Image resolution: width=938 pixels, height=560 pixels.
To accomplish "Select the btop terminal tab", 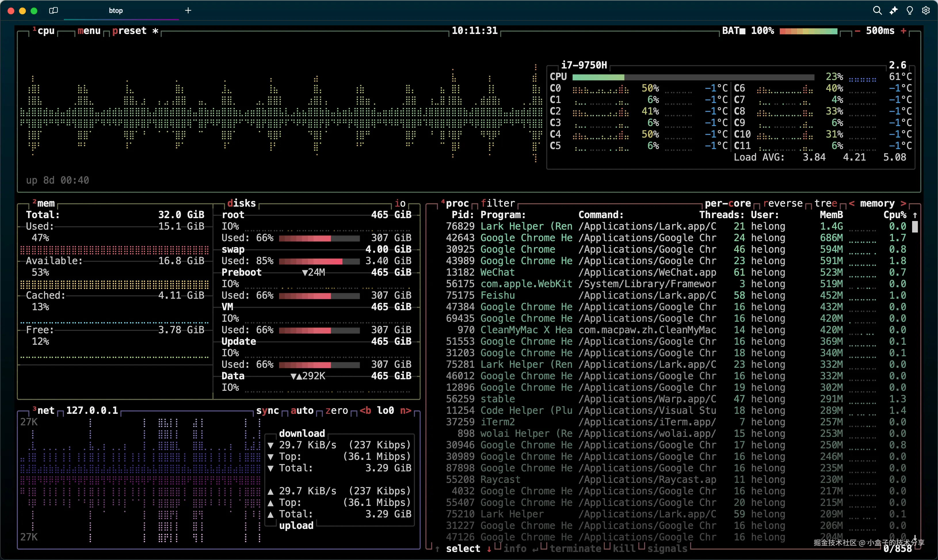I will point(116,11).
